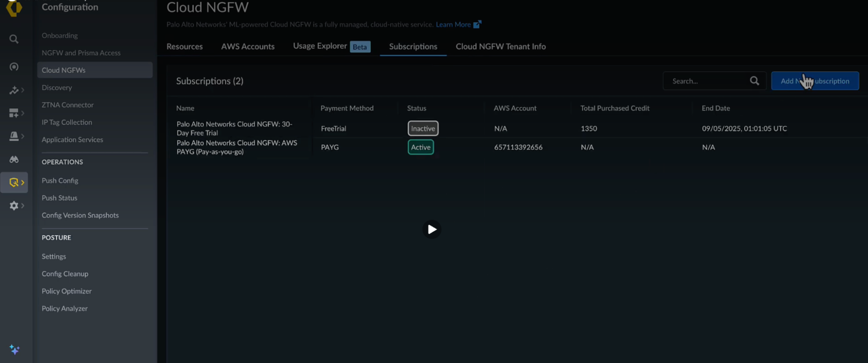868x363 pixels.
Task: Click the Total Purchased Credit column header
Action: click(x=615, y=108)
